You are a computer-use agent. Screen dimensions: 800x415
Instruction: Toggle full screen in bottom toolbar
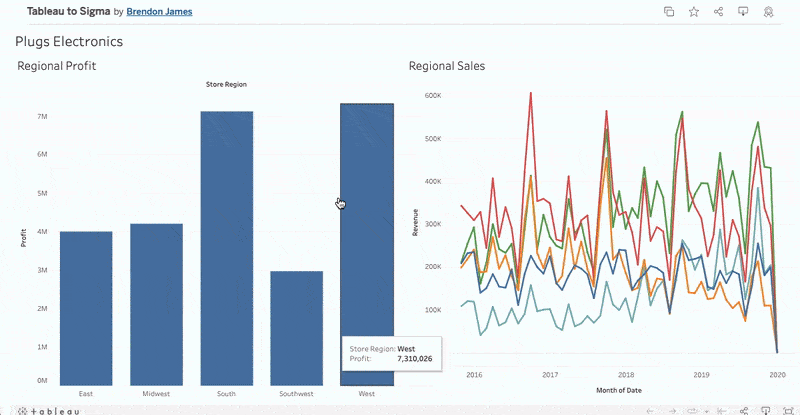(789, 411)
